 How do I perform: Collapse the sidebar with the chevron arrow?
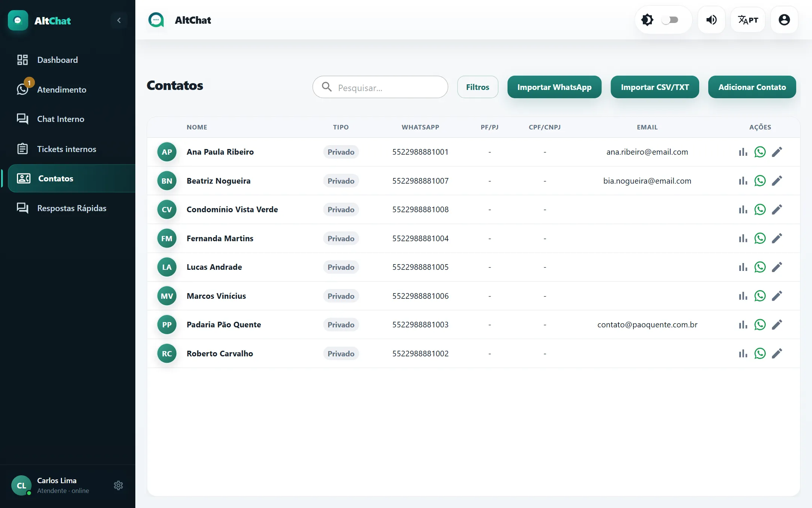119,20
